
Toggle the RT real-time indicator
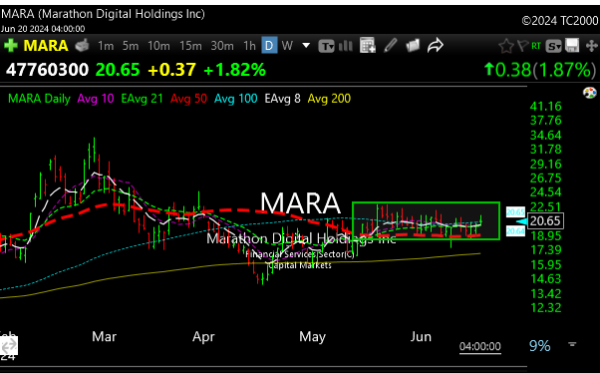click(536, 46)
